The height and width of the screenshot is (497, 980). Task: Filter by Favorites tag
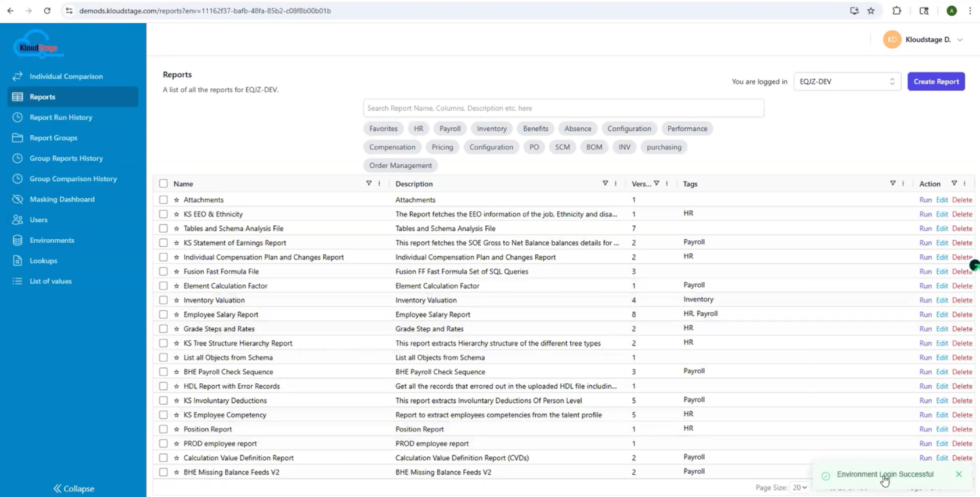click(x=383, y=129)
